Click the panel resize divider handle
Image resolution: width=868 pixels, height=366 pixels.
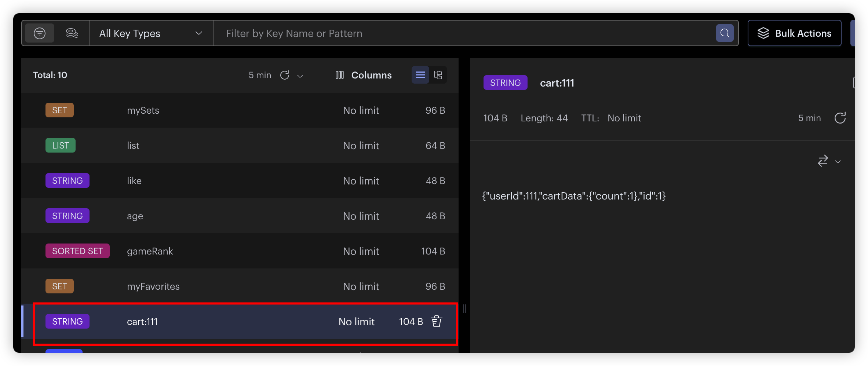click(x=464, y=309)
